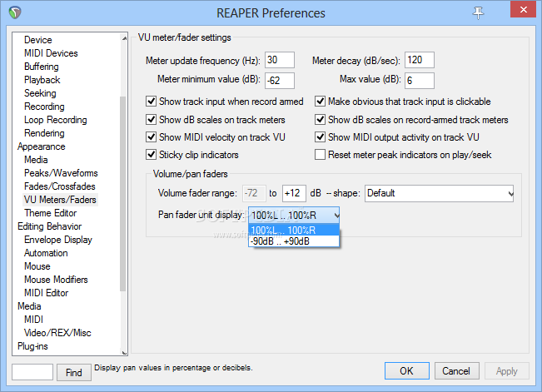
Task: Select Mouse in the preferences tree
Action: coord(37,266)
